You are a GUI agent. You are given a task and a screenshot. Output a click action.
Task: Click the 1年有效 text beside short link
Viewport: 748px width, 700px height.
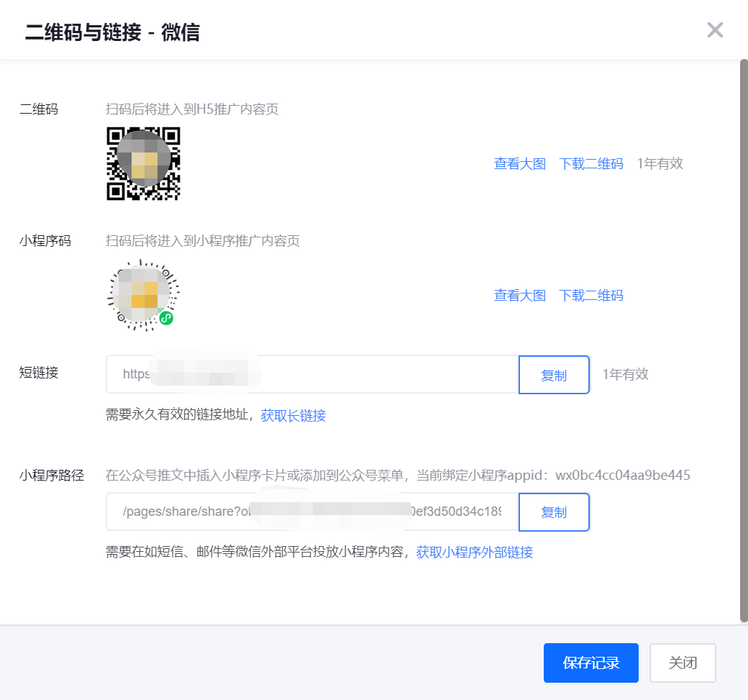tap(626, 375)
